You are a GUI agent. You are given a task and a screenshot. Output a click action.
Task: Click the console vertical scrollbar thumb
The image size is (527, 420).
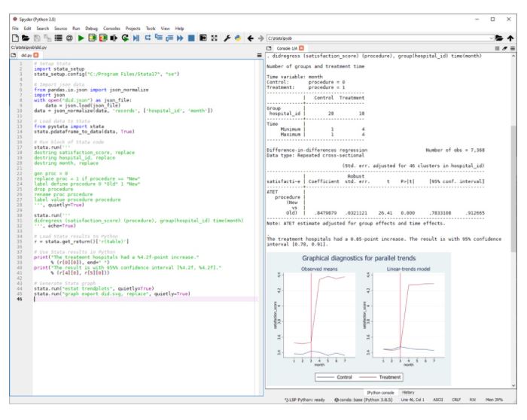pyautogui.click(x=513, y=188)
